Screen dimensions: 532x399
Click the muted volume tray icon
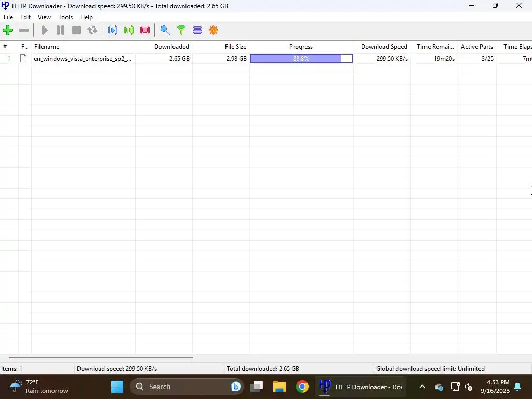[469, 387]
